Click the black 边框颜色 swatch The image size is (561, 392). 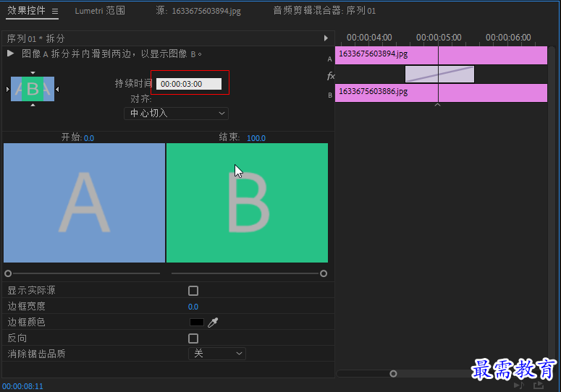click(196, 322)
